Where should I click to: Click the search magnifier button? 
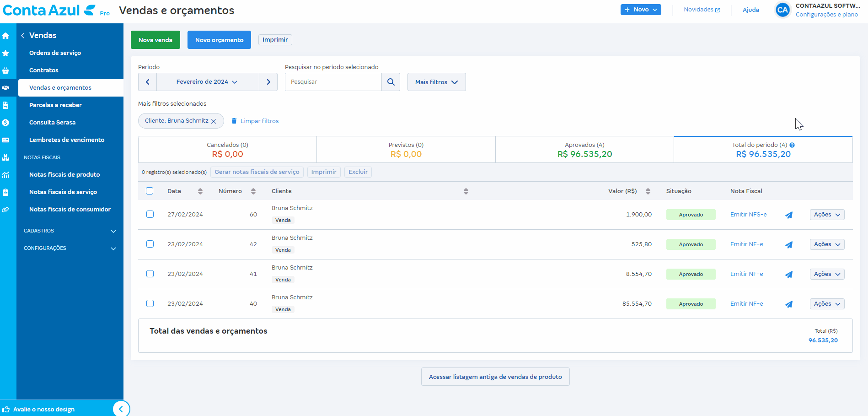[391, 82]
